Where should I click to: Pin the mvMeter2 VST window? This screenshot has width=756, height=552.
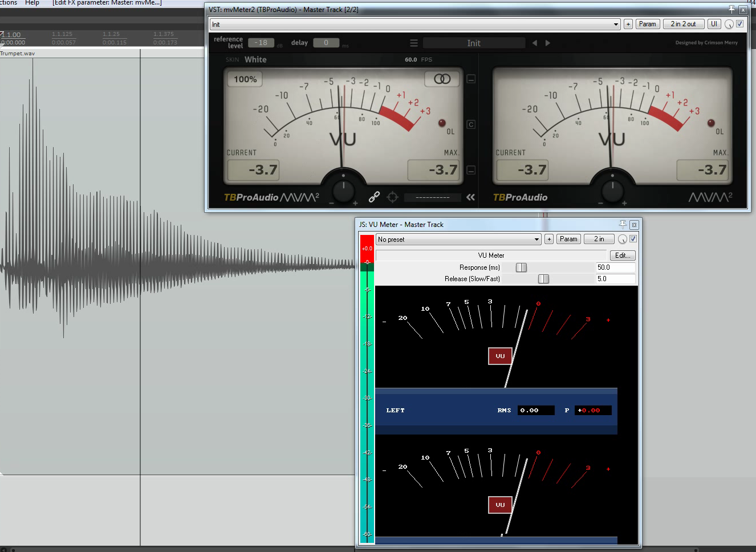coord(732,9)
